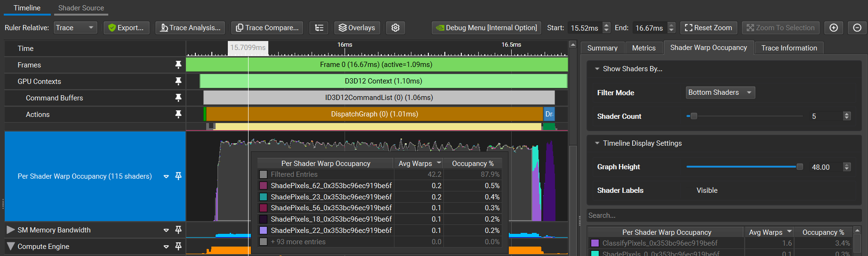Image resolution: width=868 pixels, height=256 pixels.
Task: Pin the Command Buffers row
Action: coord(178,98)
